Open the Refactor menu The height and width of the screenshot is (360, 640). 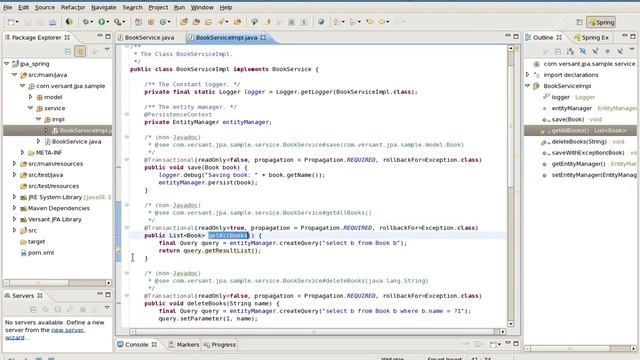click(x=73, y=7)
